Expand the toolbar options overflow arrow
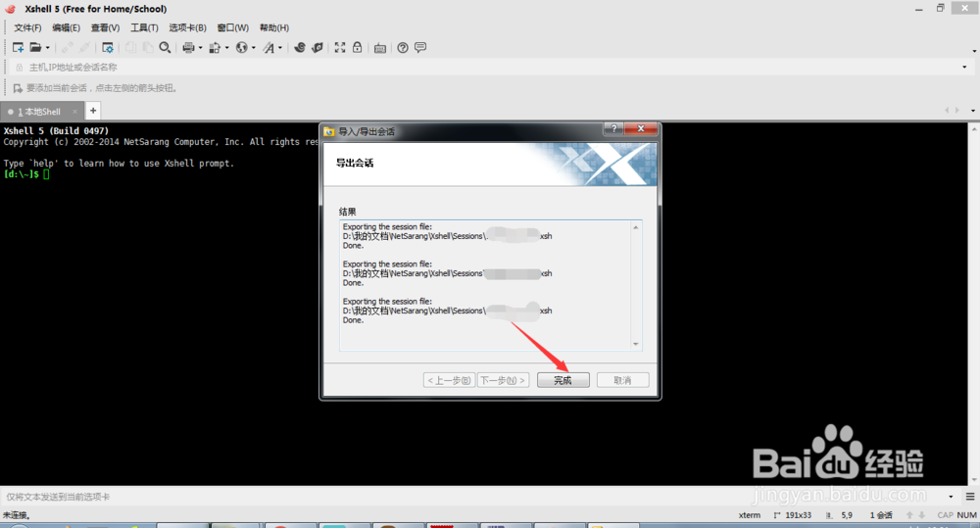This screenshot has width=980, height=528. pyautogui.click(x=974, y=51)
